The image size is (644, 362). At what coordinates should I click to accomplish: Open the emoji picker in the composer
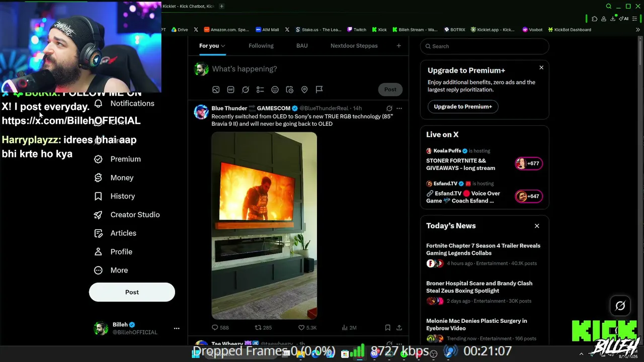coord(275,89)
